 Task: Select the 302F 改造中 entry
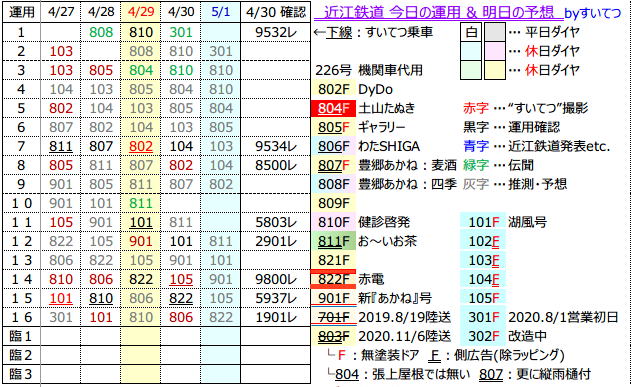504,336
